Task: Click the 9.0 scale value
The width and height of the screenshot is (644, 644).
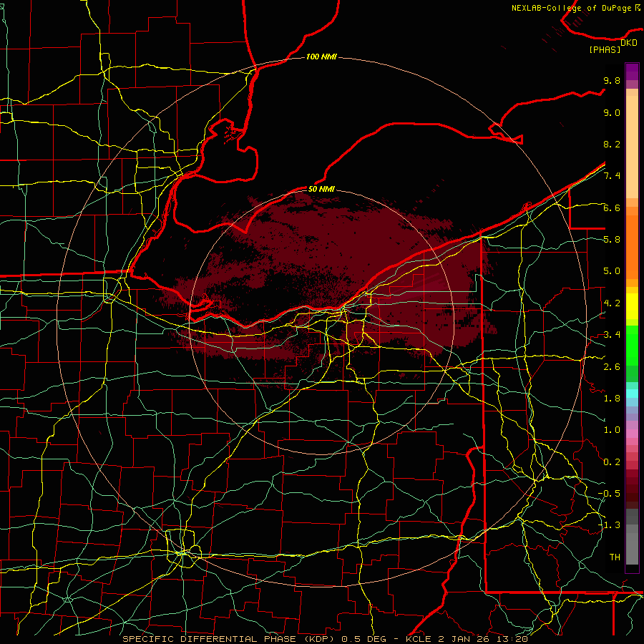Action: click(612, 112)
